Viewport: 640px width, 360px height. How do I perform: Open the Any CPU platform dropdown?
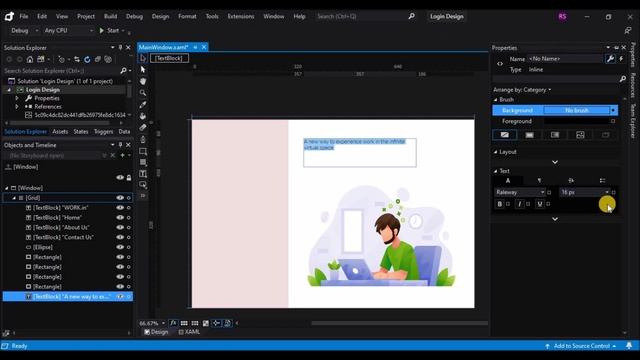point(68,31)
